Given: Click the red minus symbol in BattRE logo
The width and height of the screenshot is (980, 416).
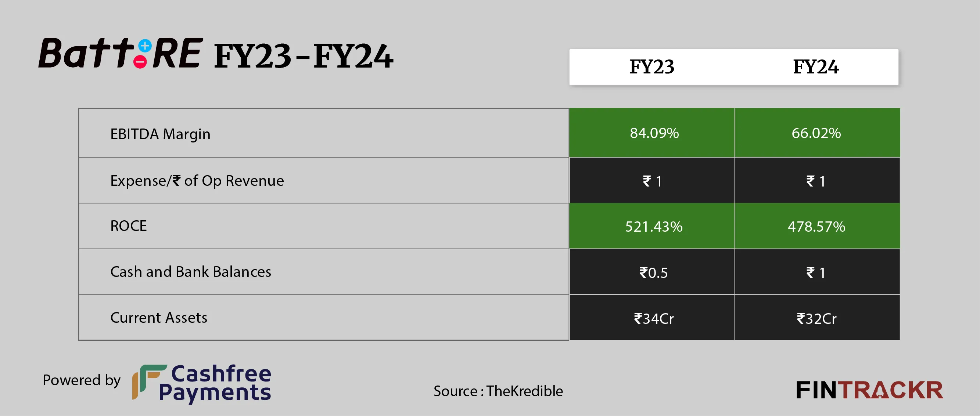Looking at the screenshot, I should coord(140,62).
